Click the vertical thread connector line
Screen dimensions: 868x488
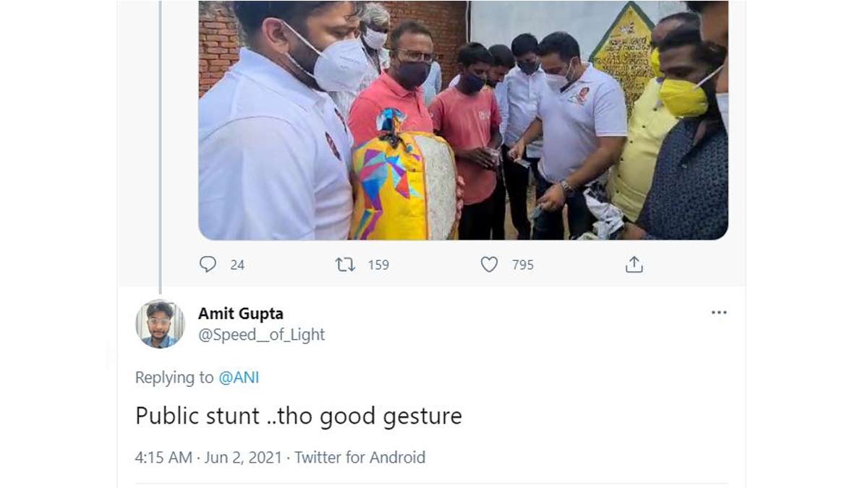coord(160,145)
